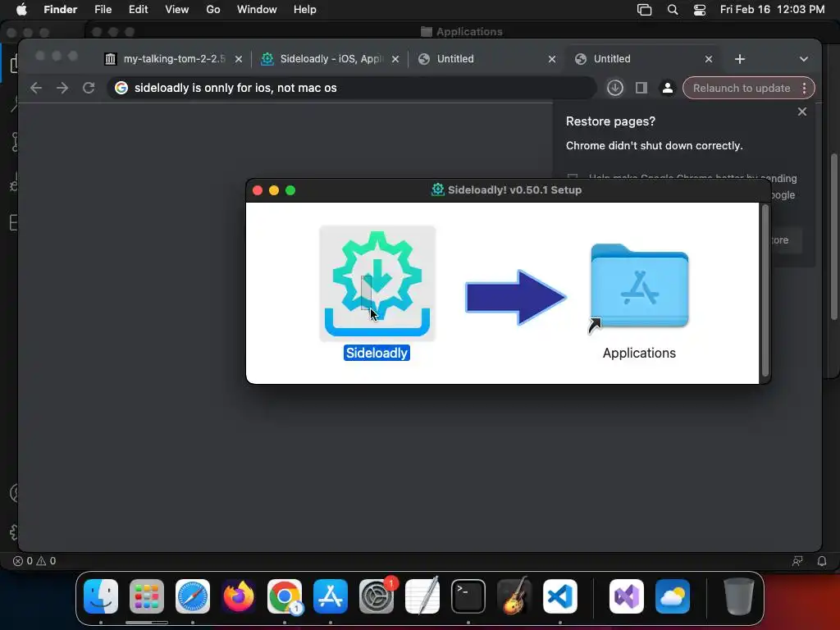
Task: Select the Sideloadly app icon
Action: pos(377,283)
